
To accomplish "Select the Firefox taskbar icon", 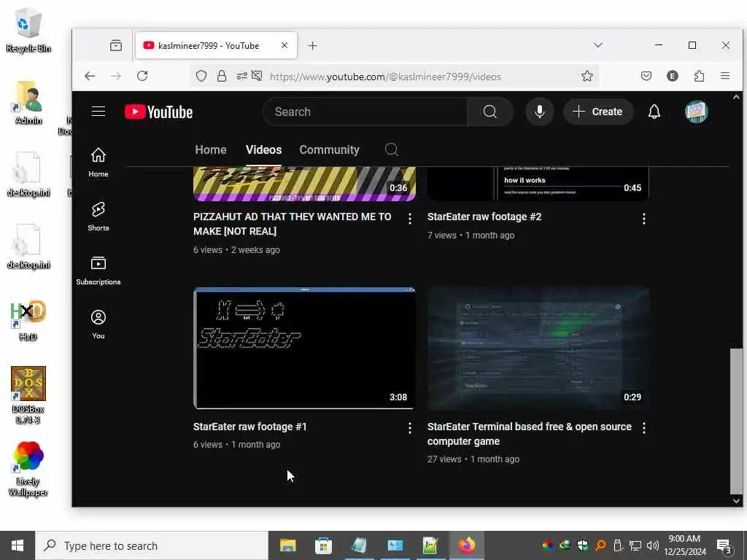I will coord(466,545).
